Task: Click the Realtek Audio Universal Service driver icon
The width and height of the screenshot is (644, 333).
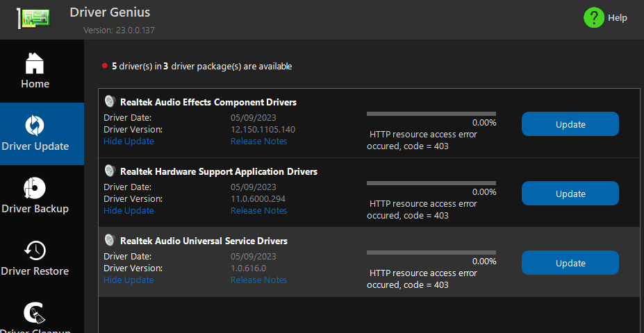Action: coord(110,240)
